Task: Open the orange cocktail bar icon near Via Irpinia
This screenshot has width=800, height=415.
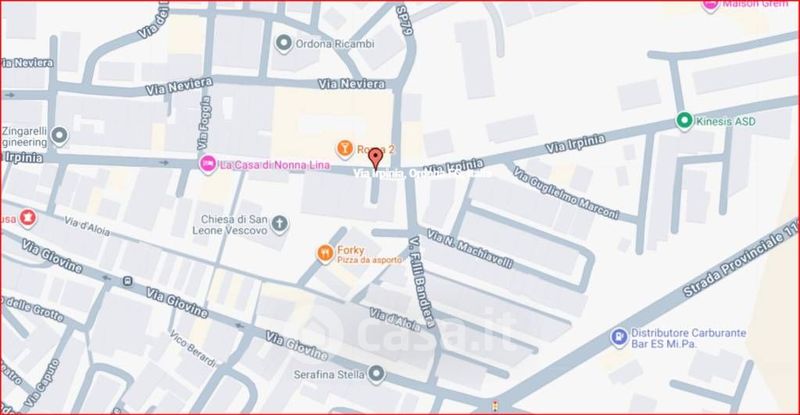Action: tap(345, 149)
